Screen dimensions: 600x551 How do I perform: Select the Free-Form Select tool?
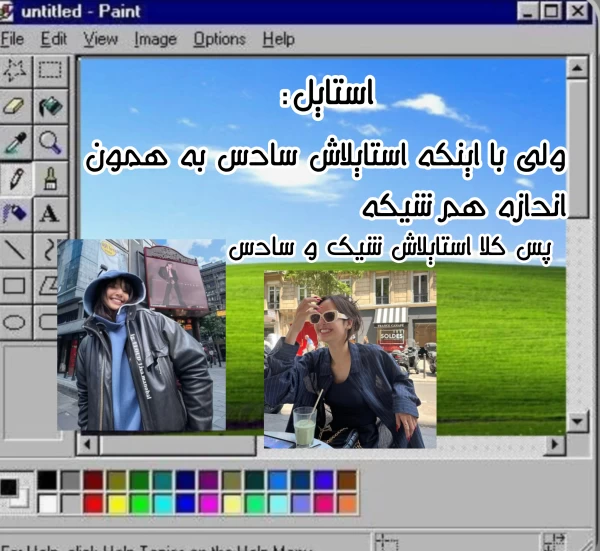pos(15,70)
